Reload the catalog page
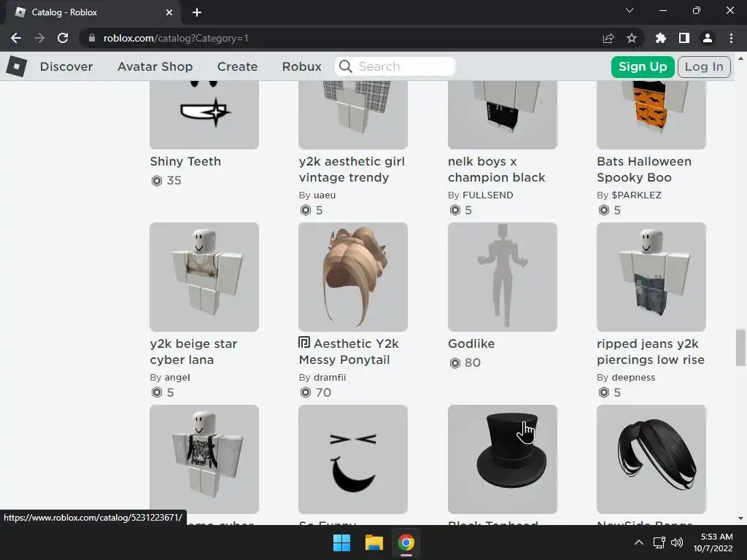 coord(63,38)
